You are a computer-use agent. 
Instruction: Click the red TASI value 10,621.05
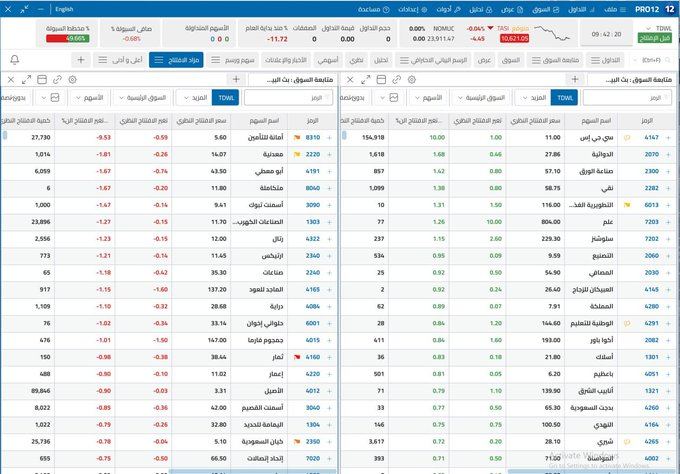tap(514, 39)
